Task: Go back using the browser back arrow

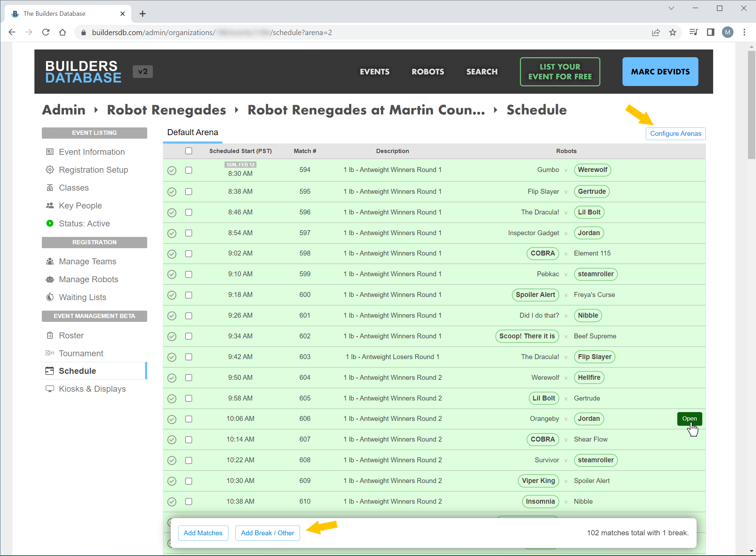Action: [12, 32]
